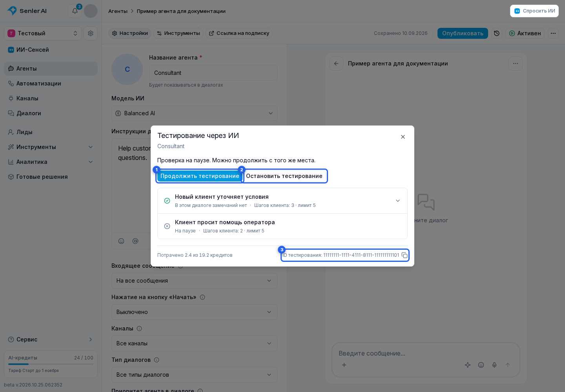The width and height of the screenshot is (565, 392).
Task: Expand Инструменты in the sidebar
Action: point(51,147)
